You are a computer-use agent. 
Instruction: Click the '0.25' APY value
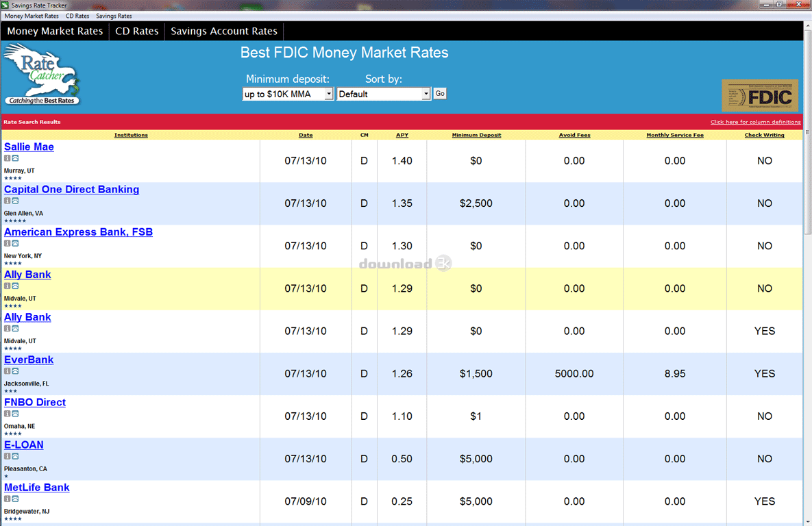pos(402,501)
